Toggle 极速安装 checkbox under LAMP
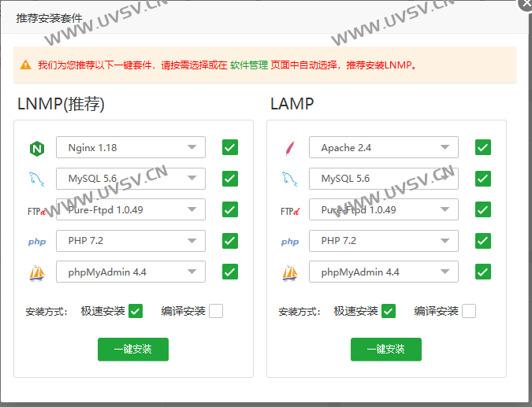This screenshot has height=407, width=532. click(389, 311)
